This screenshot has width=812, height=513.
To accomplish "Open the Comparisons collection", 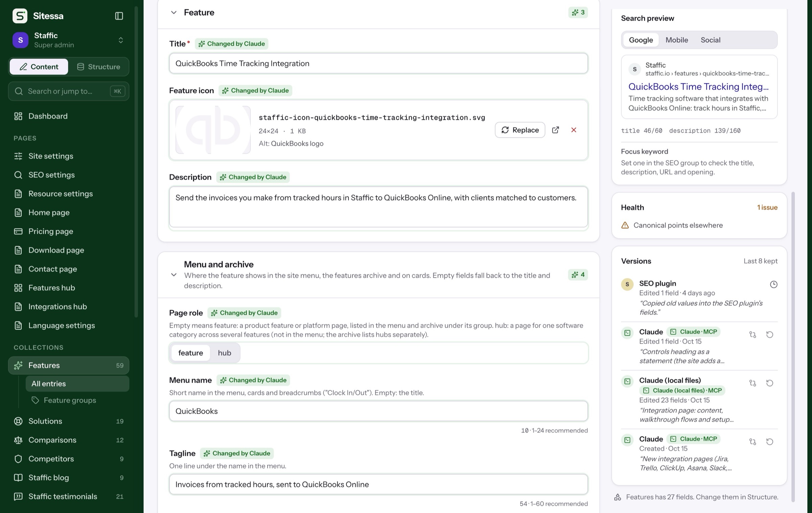I will [69, 440].
